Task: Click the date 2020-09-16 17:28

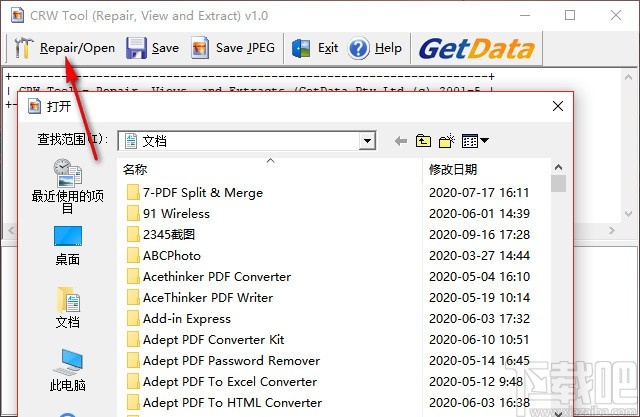Action: pos(479,235)
